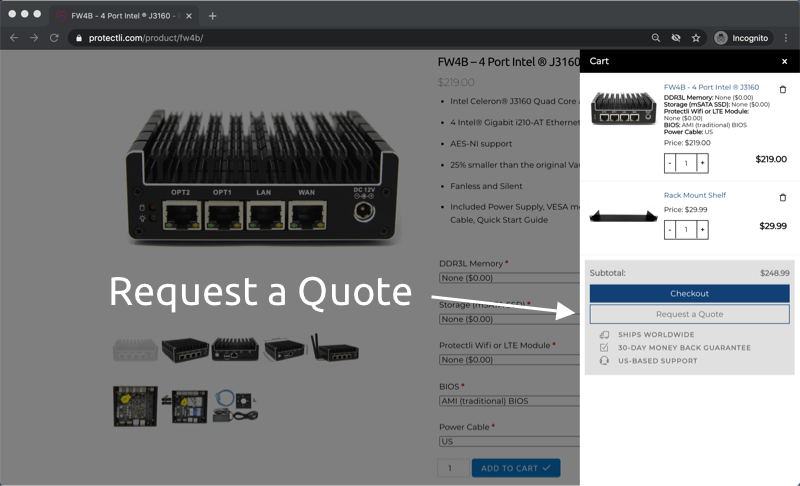This screenshot has width=800, height=486.
Task: Increase FW4B quantity with plus button
Action: 702,162
